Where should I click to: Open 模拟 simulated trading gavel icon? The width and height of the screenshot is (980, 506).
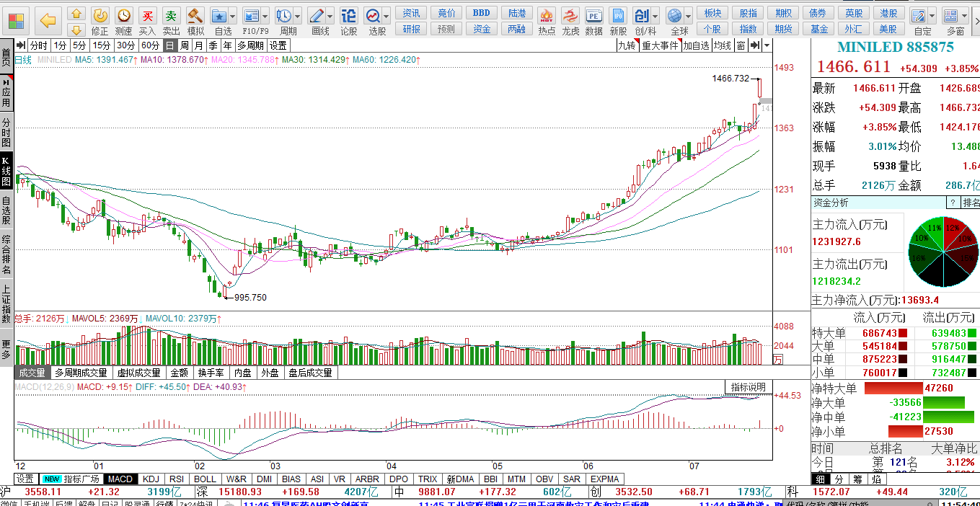point(195,16)
